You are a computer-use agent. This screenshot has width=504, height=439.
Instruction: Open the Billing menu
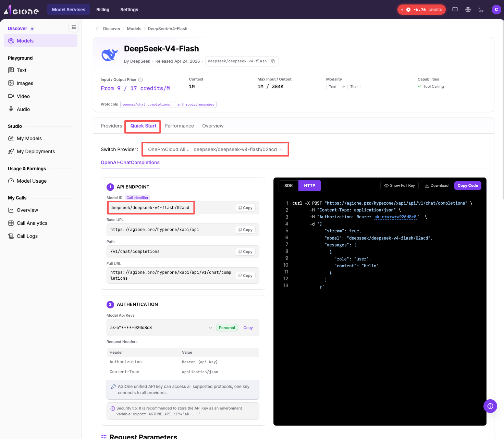(103, 10)
